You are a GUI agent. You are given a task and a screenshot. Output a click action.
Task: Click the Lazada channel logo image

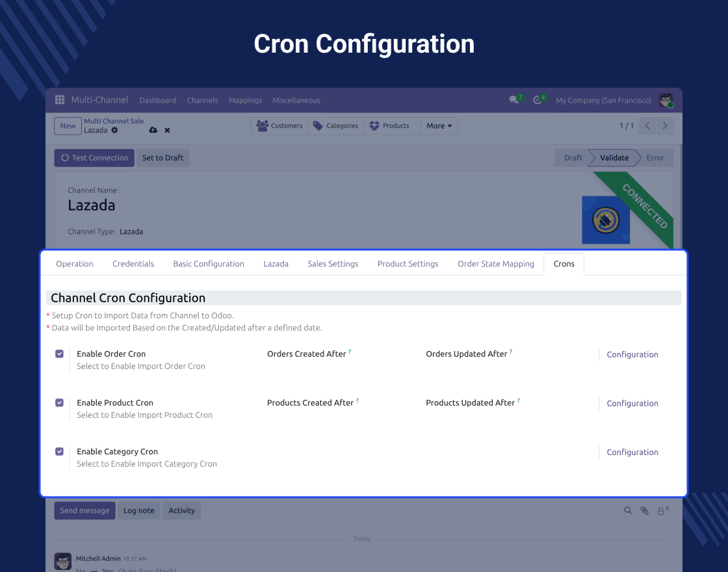[606, 220]
